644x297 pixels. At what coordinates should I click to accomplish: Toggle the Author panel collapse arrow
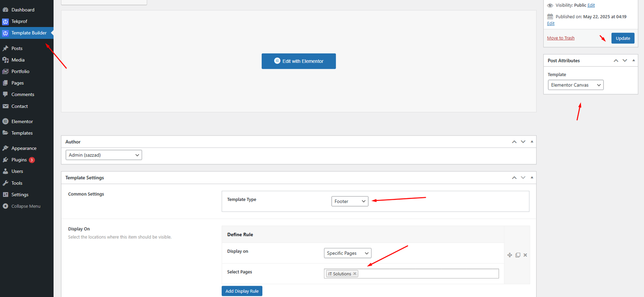(532, 142)
